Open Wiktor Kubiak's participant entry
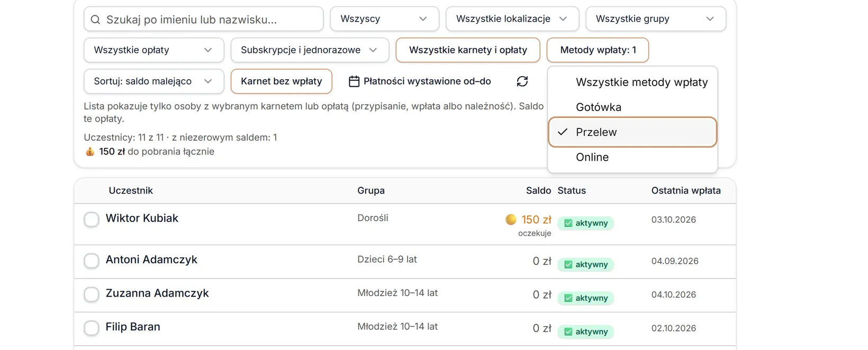 click(142, 218)
